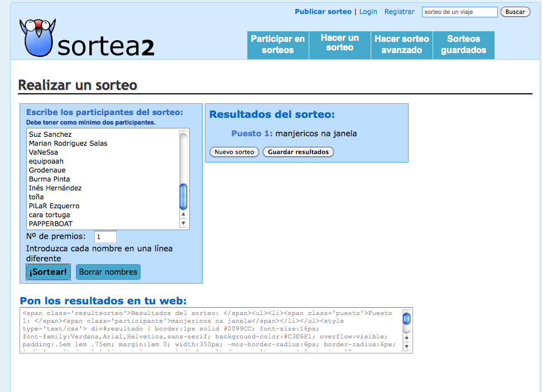Image resolution: width=542 pixels, height=392 pixels.
Task: Click the Borrar nombres button
Action: (x=108, y=272)
